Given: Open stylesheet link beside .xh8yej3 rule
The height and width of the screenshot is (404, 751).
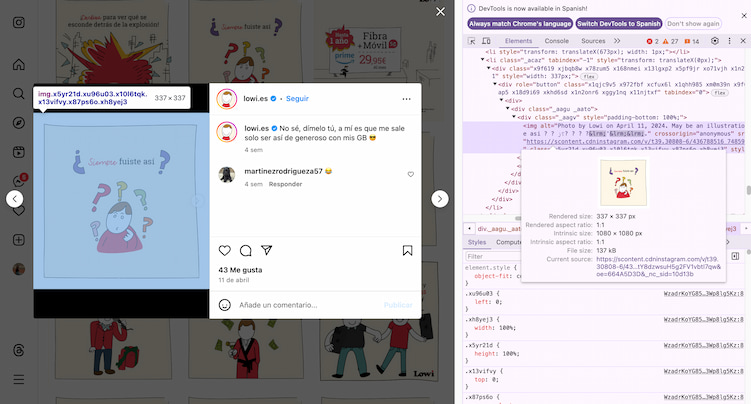Looking at the screenshot, I should [703, 319].
